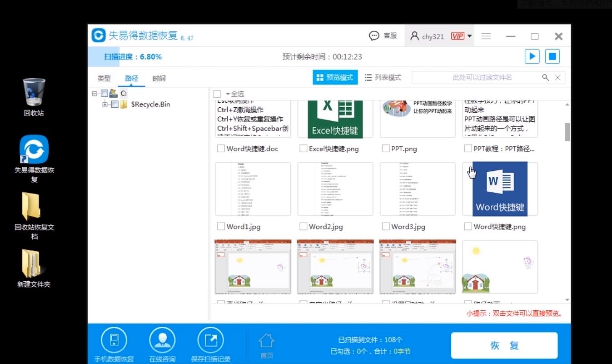Click the 预计剩余时间 remaining time text
612x364 pixels.
point(322,57)
